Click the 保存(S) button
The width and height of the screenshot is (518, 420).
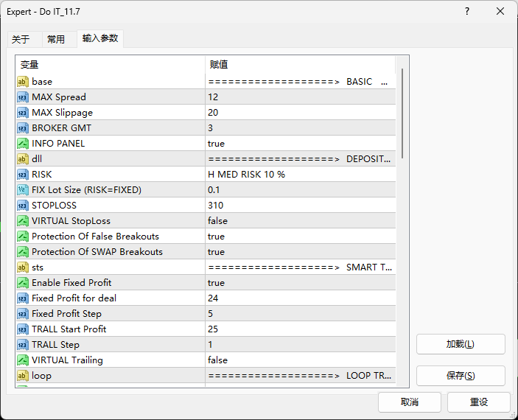(x=461, y=375)
